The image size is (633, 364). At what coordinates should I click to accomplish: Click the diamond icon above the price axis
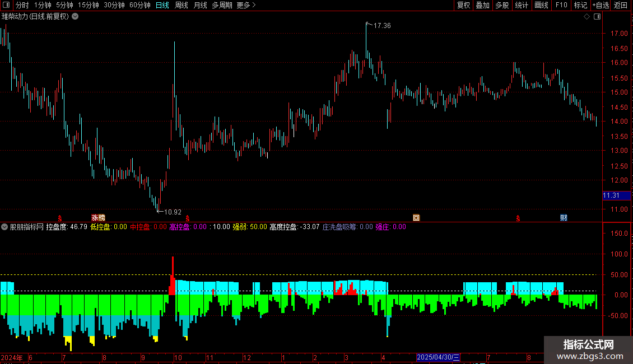(587, 17)
